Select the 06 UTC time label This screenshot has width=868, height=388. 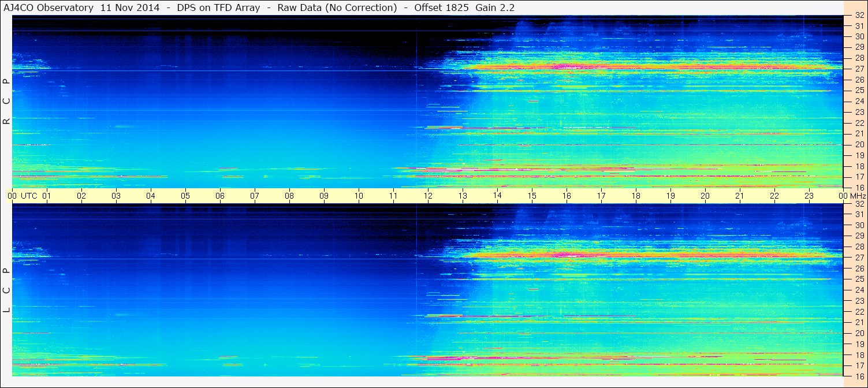pyautogui.click(x=220, y=196)
